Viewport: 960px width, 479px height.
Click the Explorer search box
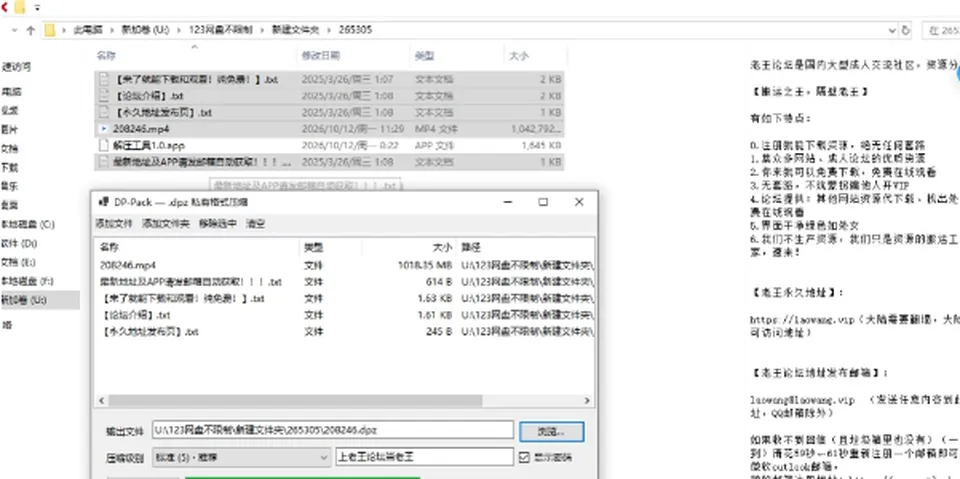click(942, 30)
